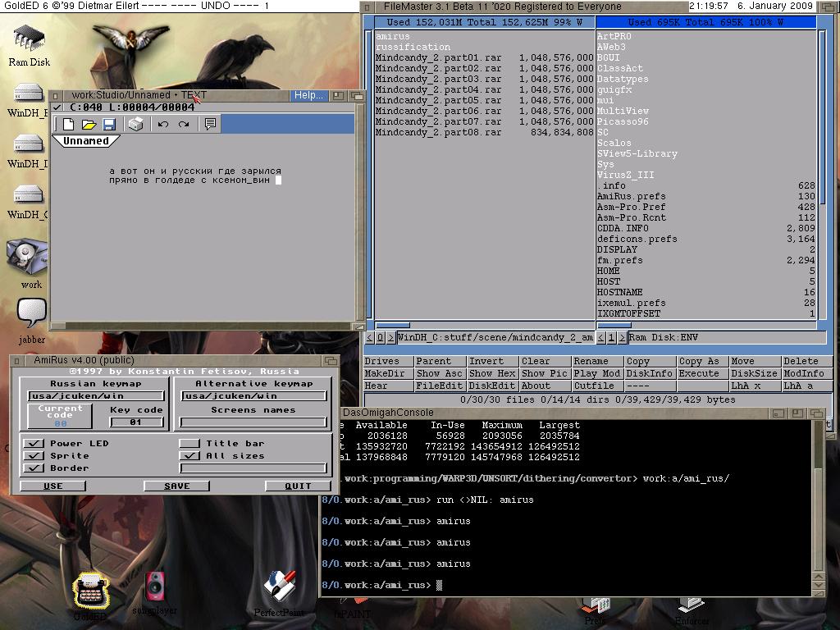
Task: Click the Execute button in FileMaster
Action: pos(703,373)
